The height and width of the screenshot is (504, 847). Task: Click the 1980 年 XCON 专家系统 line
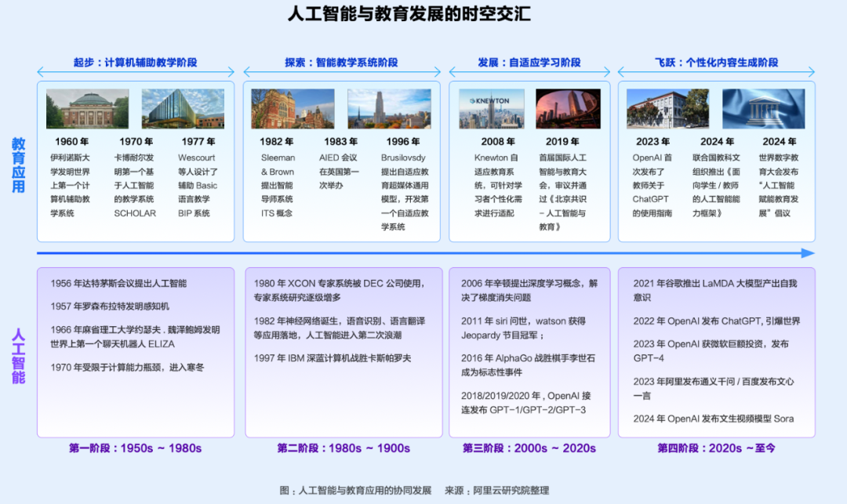(x=340, y=290)
